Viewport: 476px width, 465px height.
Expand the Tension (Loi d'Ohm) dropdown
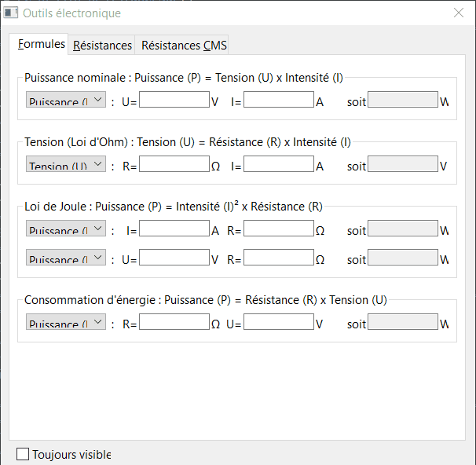(x=66, y=165)
